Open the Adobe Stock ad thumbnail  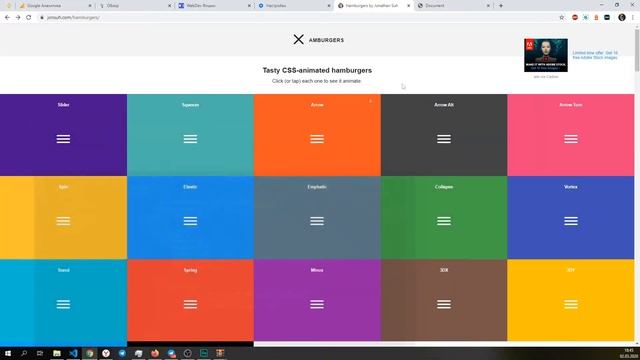click(546, 55)
